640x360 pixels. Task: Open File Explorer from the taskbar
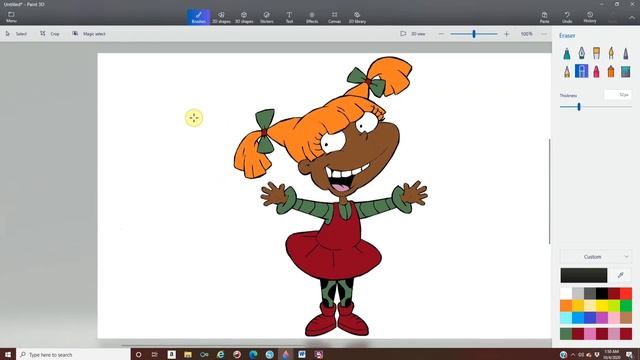click(x=188, y=354)
